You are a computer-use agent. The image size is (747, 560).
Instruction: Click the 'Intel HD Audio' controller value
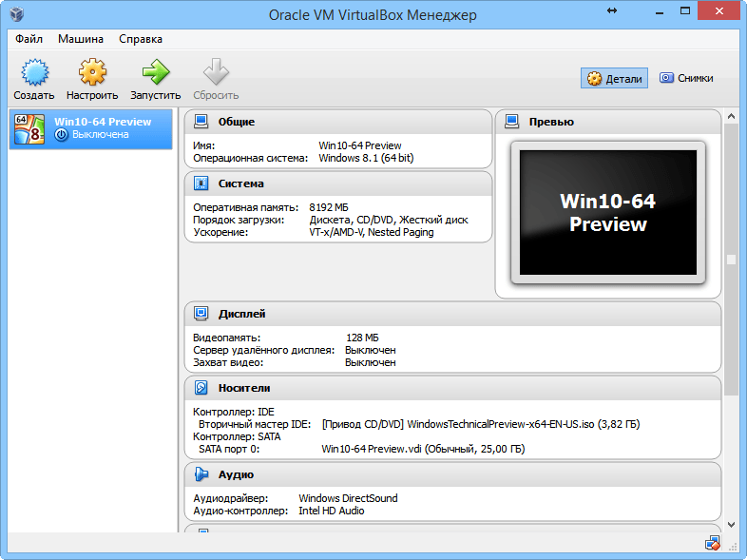pyautogui.click(x=331, y=511)
